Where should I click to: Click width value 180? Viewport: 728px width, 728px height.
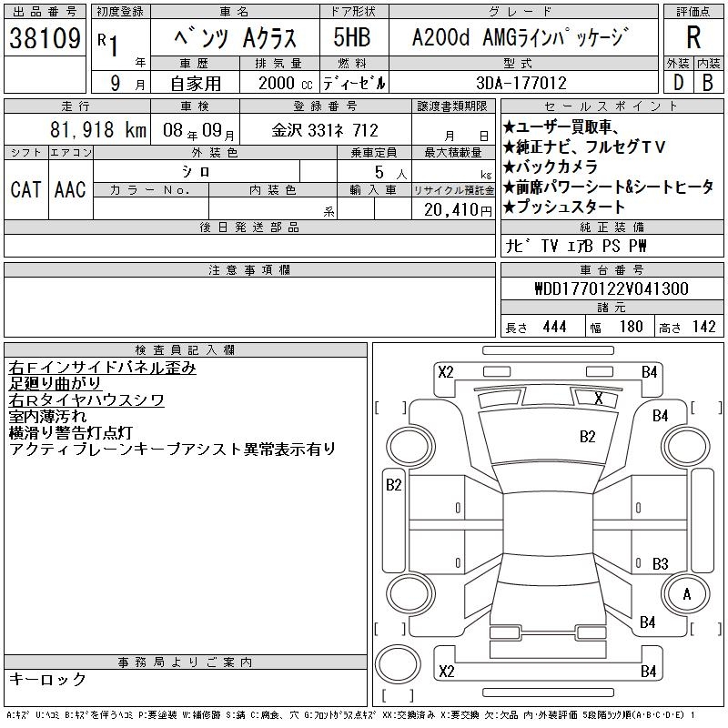(631, 327)
